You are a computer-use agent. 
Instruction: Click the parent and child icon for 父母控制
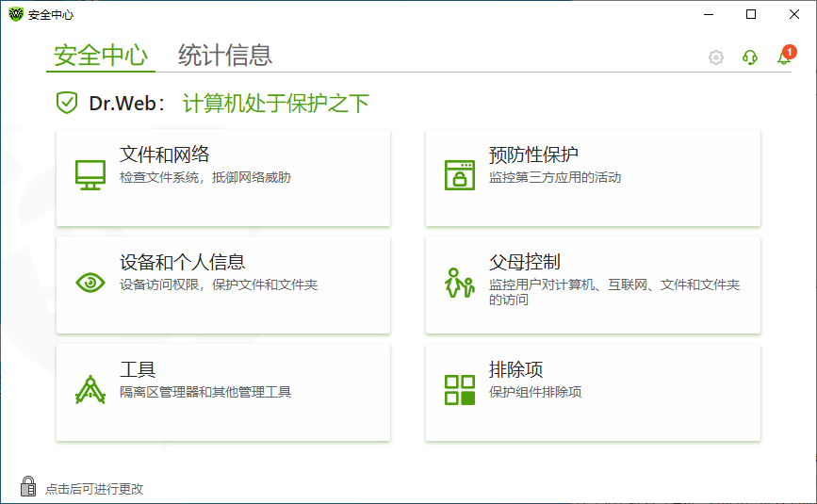[459, 283]
